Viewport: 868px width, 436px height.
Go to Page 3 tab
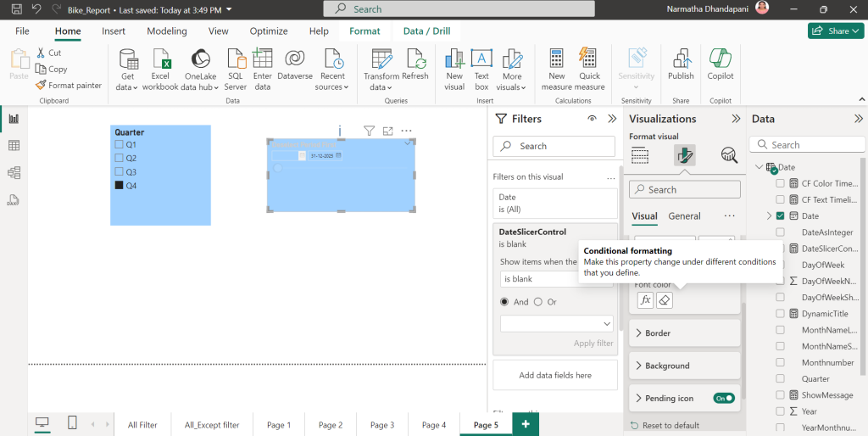click(382, 425)
